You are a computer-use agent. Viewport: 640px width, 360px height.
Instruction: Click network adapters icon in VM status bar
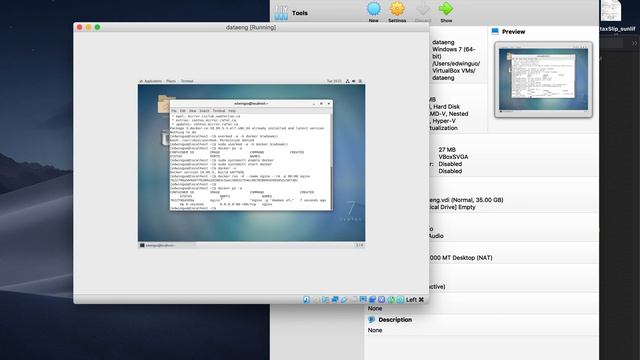tap(335, 300)
